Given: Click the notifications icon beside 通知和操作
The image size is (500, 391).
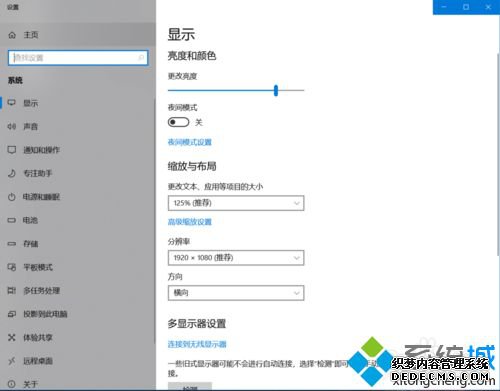Looking at the screenshot, I should (x=12, y=150).
